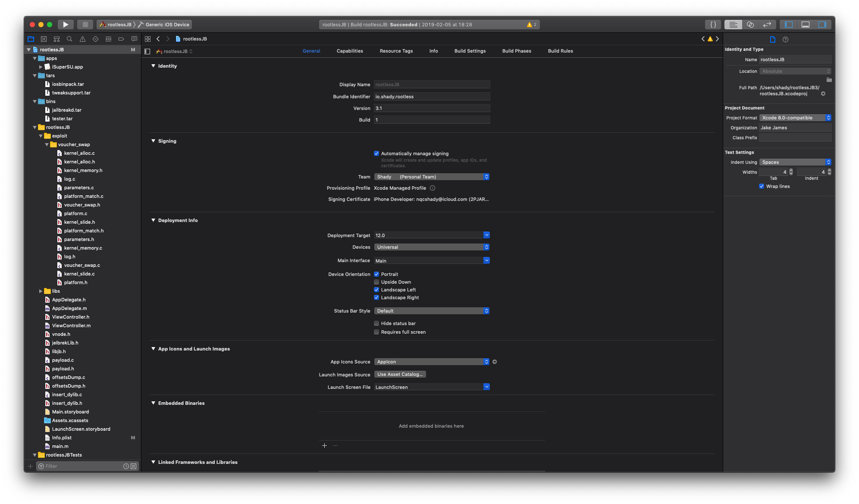The width and height of the screenshot is (859, 504).
Task: Uncheck Landscape Left orientation
Action: 376,290
